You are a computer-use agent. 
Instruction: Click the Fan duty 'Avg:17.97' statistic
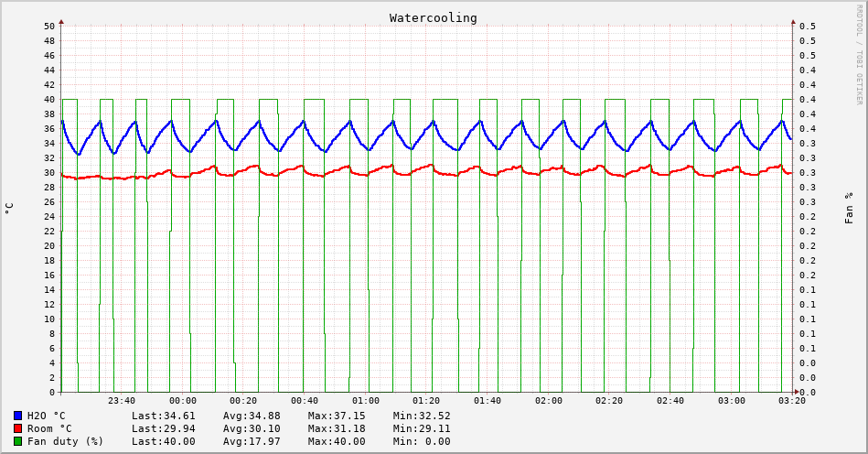[x=252, y=441]
